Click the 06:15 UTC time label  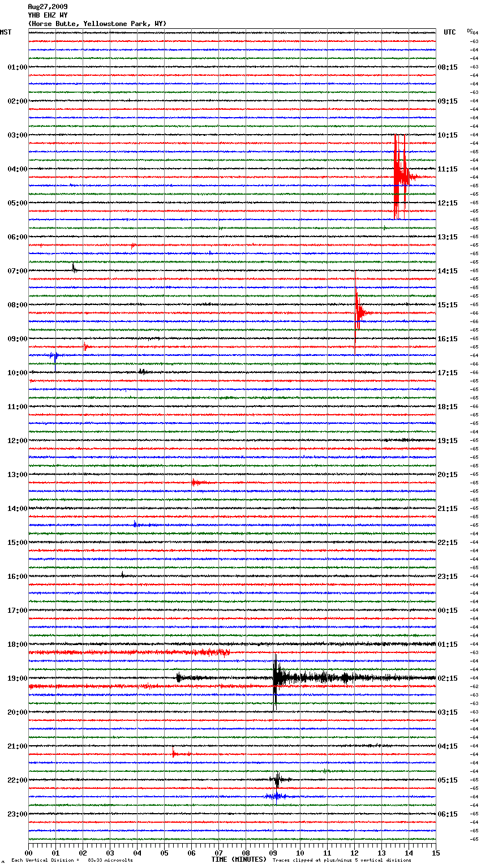pos(448,814)
